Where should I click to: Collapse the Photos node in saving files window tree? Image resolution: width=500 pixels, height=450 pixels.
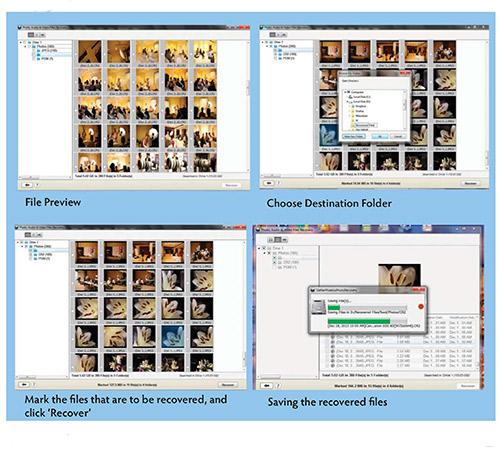coord(265,253)
